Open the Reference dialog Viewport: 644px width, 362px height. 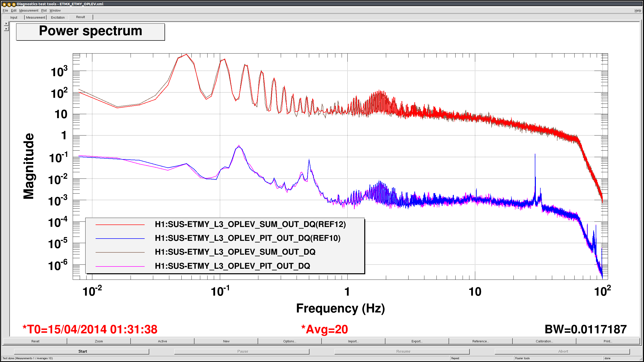481,341
